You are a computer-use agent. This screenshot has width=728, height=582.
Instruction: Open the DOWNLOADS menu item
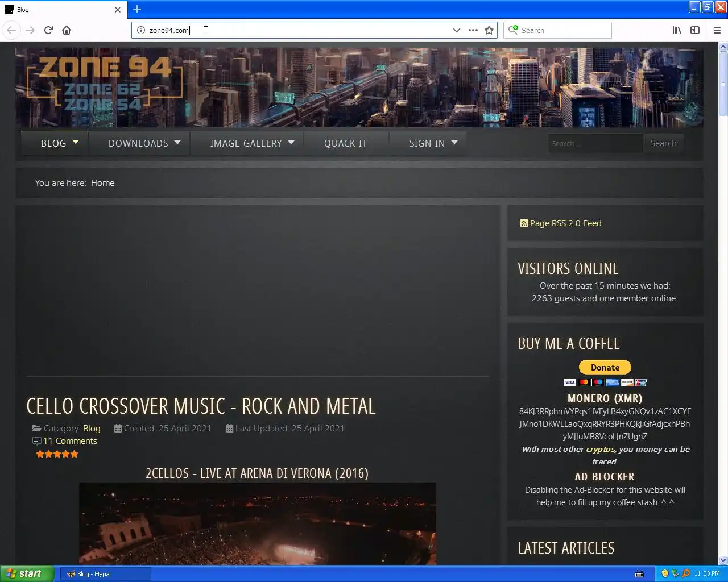[x=138, y=143]
